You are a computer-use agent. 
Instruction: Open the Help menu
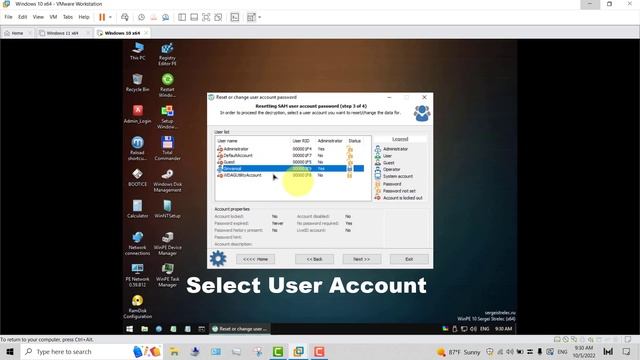tap(84, 17)
